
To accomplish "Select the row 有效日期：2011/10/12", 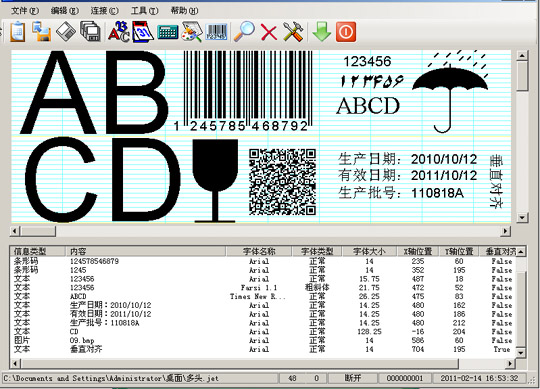I will click(x=263, y=314).
